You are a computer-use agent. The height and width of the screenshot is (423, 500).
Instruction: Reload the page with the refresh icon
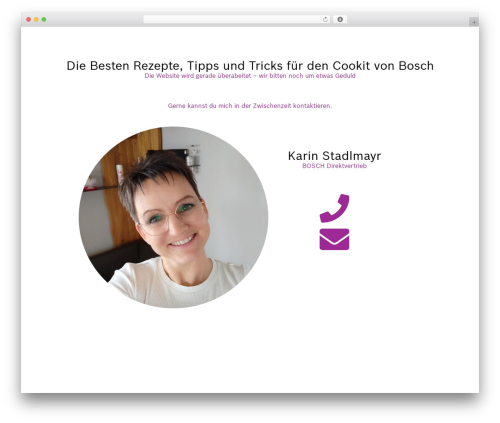pyautogui.click(x=325, y=20)
